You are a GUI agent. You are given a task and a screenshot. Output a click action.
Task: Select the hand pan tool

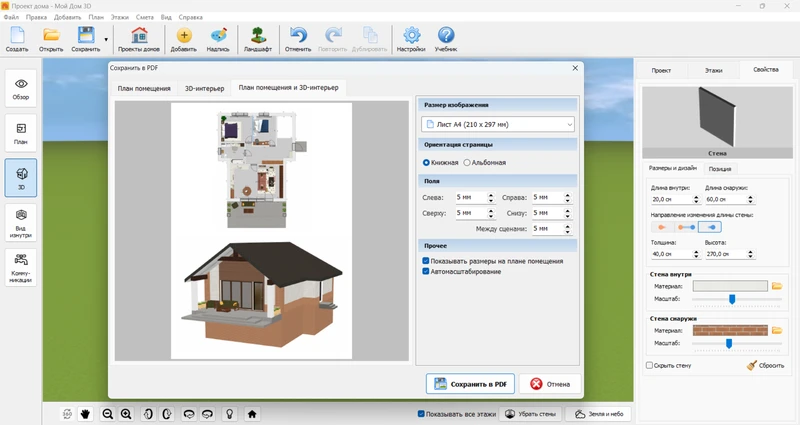[86, 413]
